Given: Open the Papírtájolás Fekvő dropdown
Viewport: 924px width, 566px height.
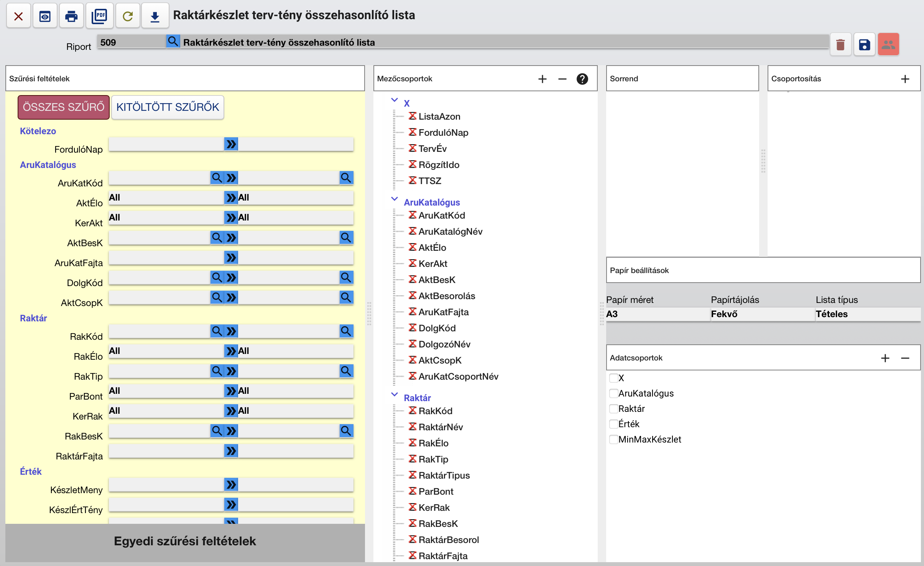Looking at the screenshot, I should pyautogui.click(x=763, y=314).
